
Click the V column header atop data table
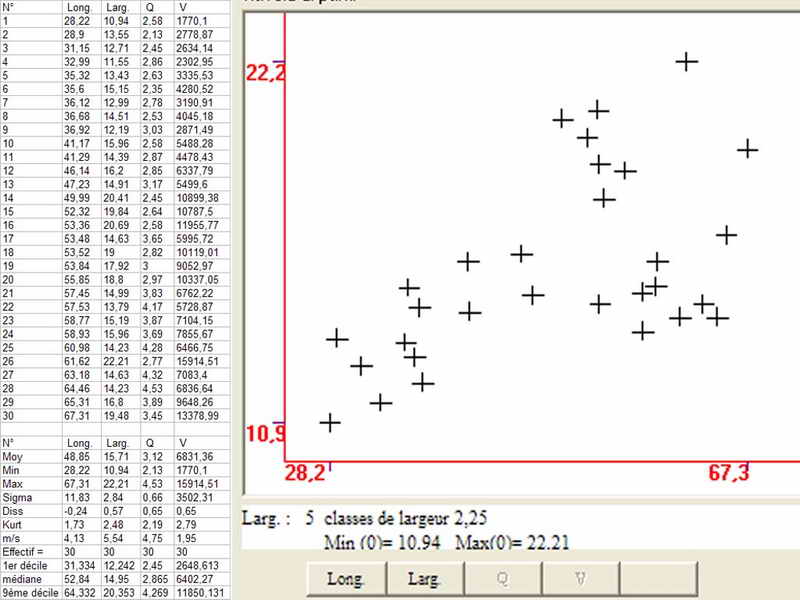click(179, 7)
